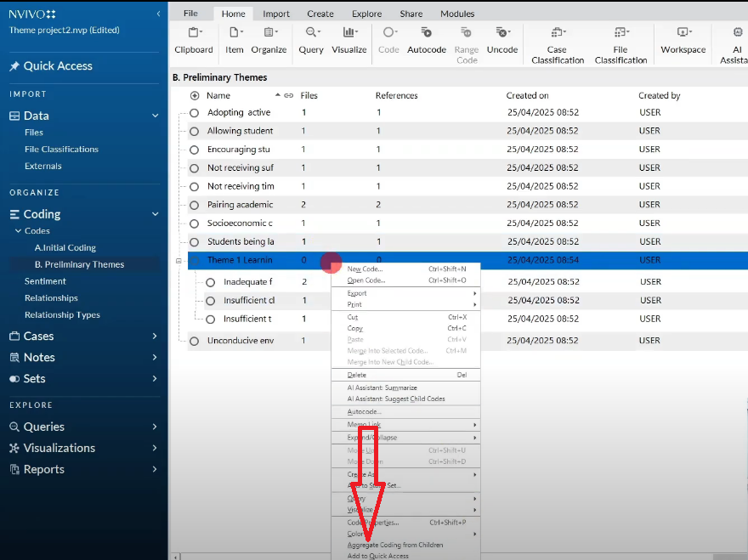
Task: Choose New Code from the context menu
Action: 406,269
